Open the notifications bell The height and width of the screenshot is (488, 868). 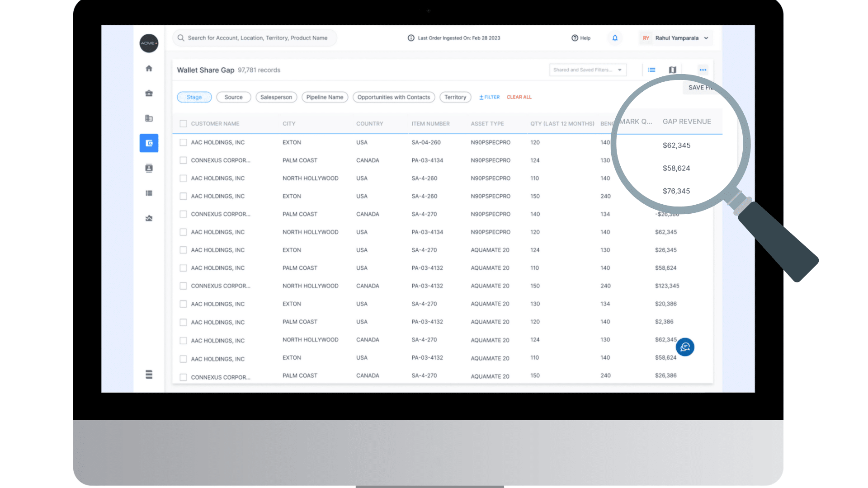click(x=615, y=38)
